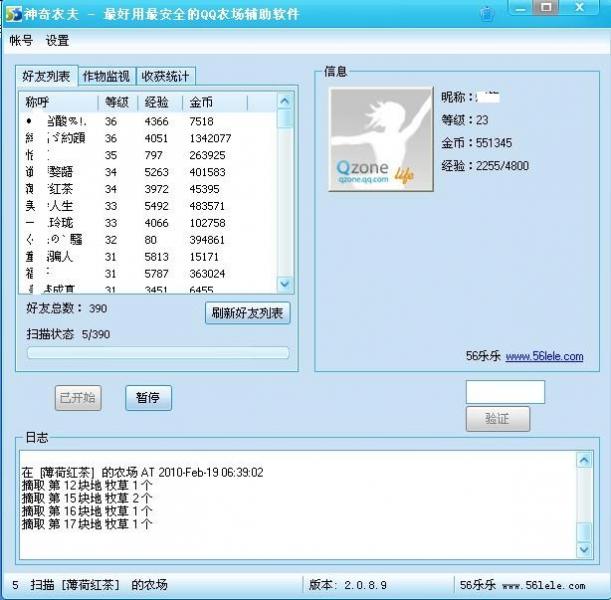Click status bar 扫描 [薄荷红茶] 的农场 text

(x=99, y=585)
